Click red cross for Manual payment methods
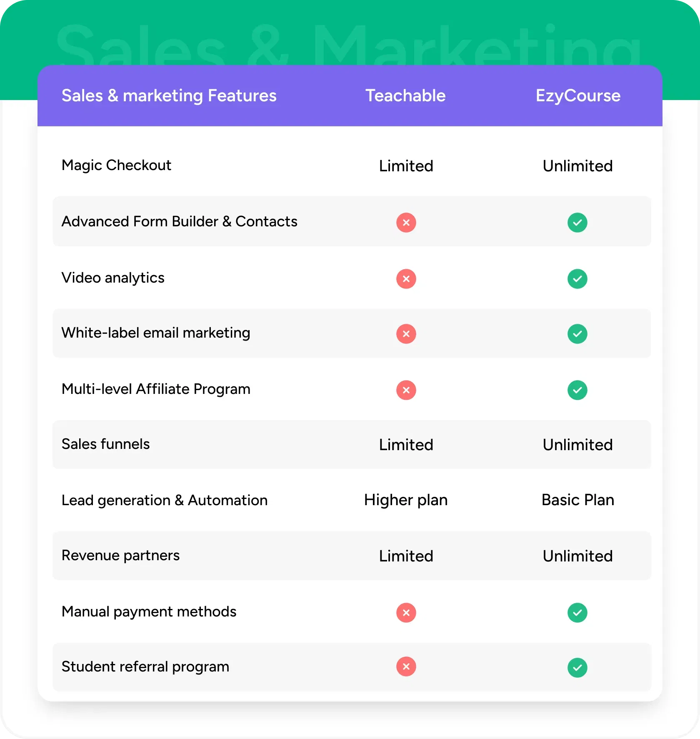Image resolution: width=700 pixels, height=739 pixels. pyautogui.click(x=406, y=613)
